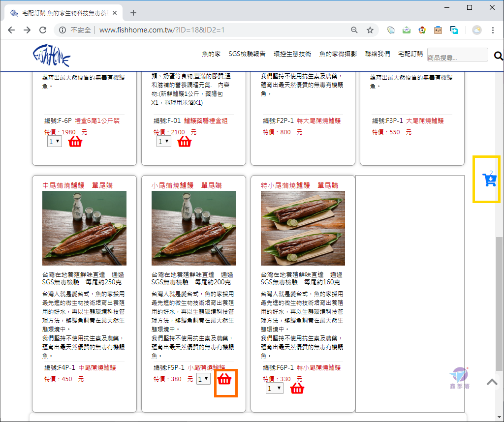
Task: Jump to page top with up arrow
Action: pyautogui.click(x=492, y=382)
